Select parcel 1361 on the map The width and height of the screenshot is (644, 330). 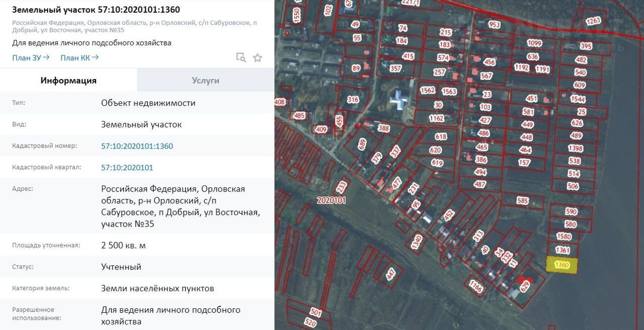click(562, 250)
